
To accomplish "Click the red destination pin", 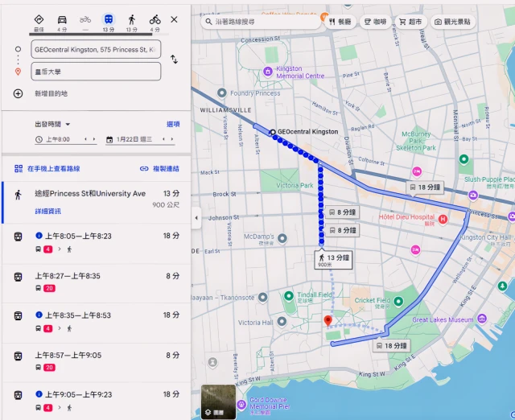I will click(x=328, y=321).
